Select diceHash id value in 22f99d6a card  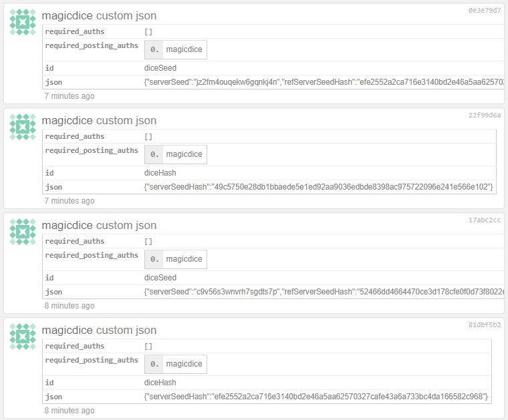160,173
